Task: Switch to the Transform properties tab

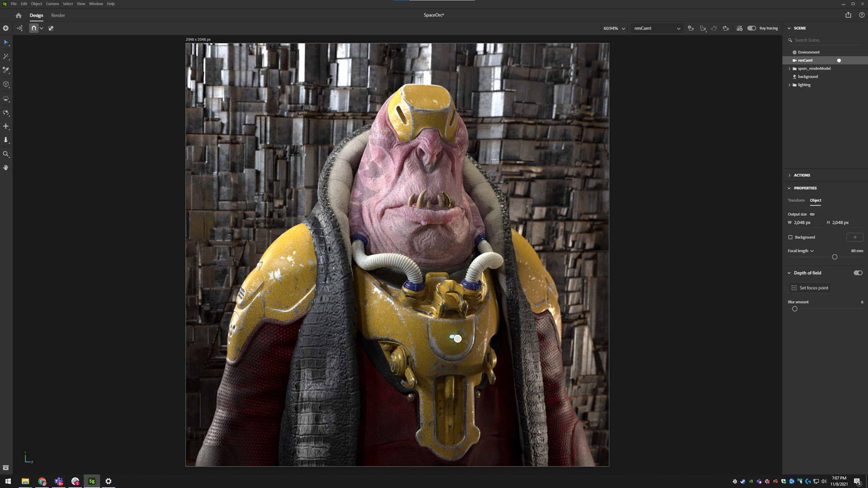Action: pyautogui.click(x=796, y=200)
